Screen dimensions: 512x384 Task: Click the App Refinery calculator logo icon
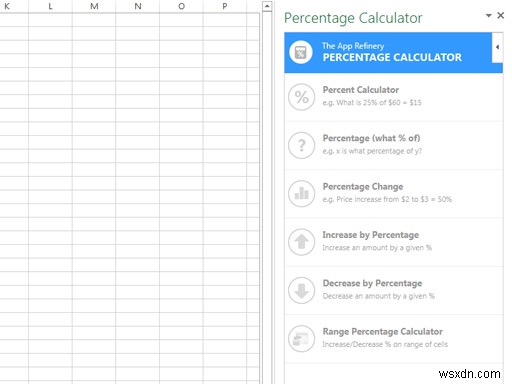tap(301, 52)
